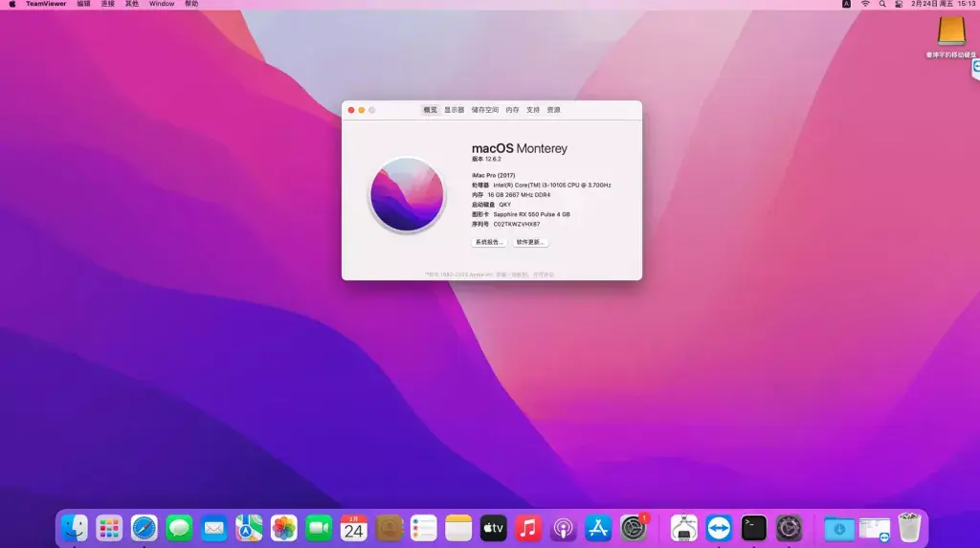Select the 概览 tab
This screenshot has height=548, width=980.
click(x=430, y=110)
